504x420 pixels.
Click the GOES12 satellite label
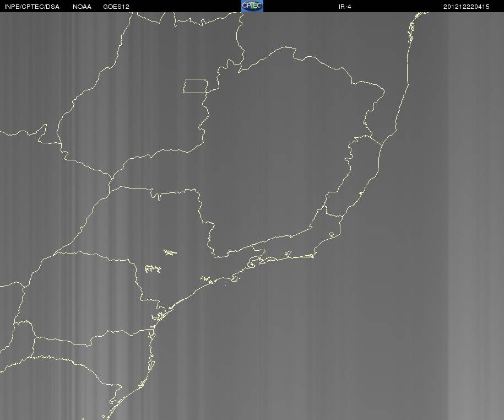[116, 7]
